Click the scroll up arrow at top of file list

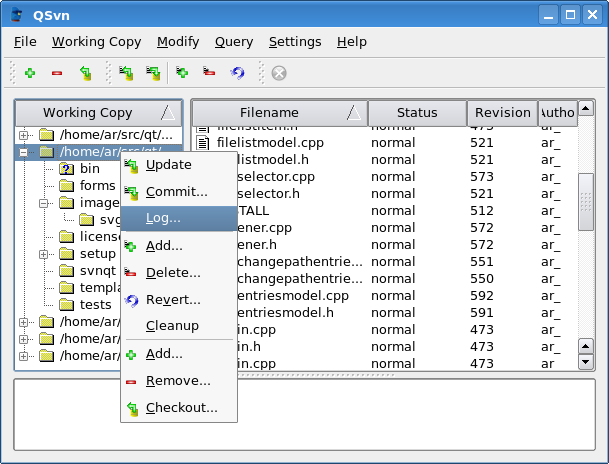586,108
